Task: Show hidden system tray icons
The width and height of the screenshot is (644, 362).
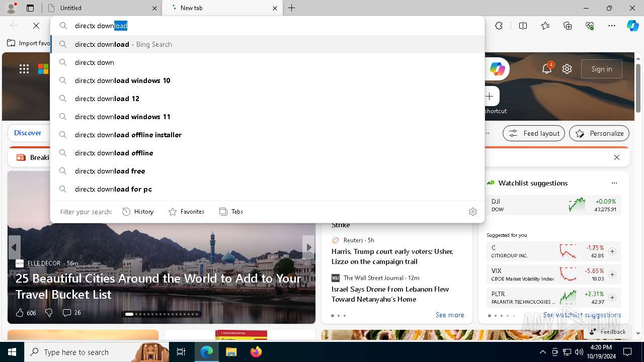Action: [x=542, y=352]
